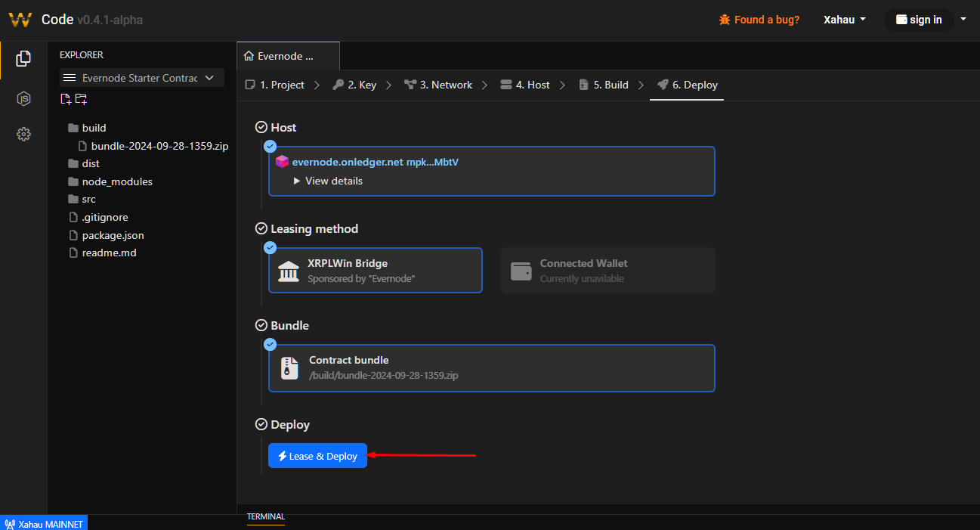Open the readme.md file

[x=102, y=253]
